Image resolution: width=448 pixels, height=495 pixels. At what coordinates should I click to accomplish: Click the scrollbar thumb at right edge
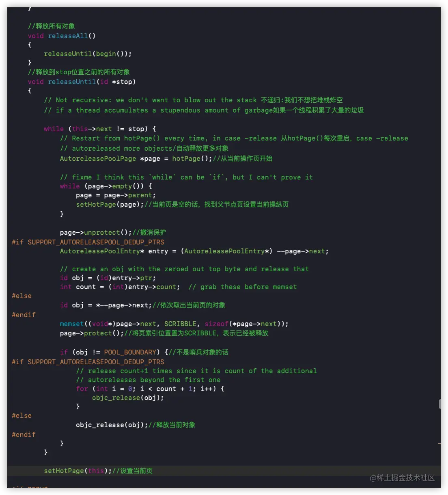[439, 404]
